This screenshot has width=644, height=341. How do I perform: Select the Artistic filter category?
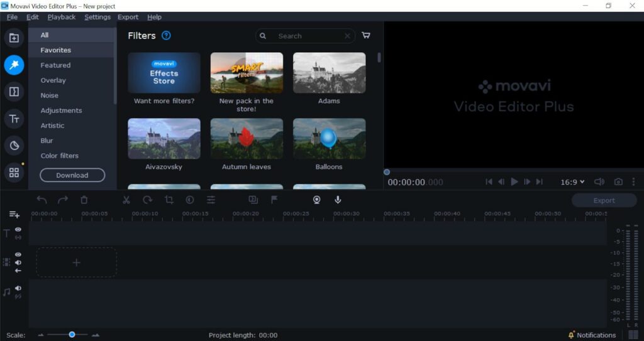tap(52, 126)
